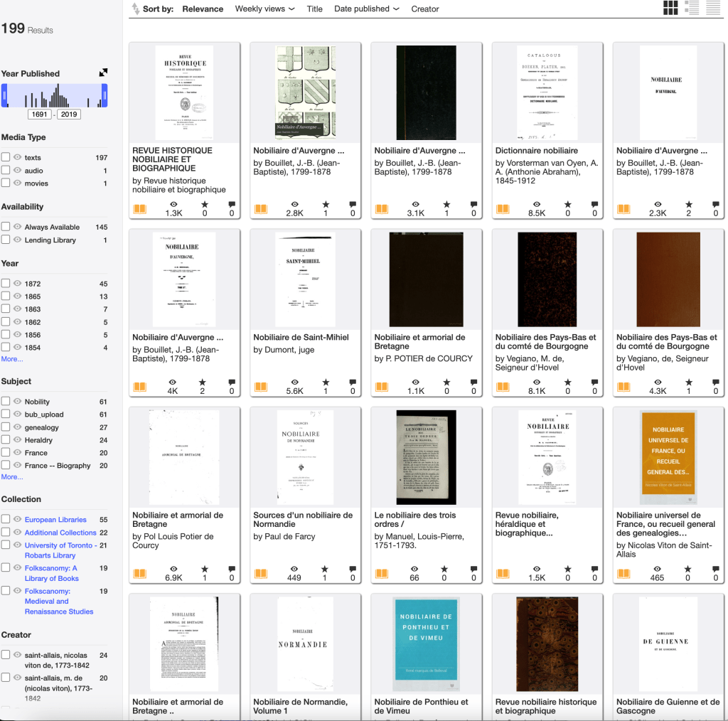Open the Date published sort dropdown
The width and height of the screenshot is (728, 721).
click(x=366, y=9)
